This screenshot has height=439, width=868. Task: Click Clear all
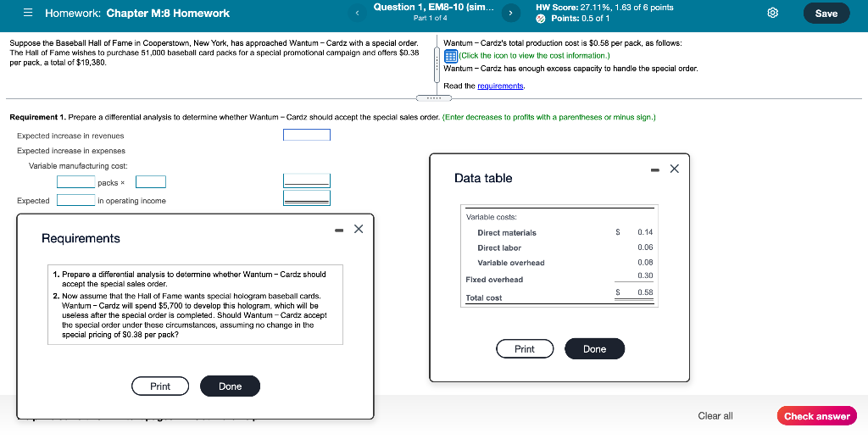point(715,416)
